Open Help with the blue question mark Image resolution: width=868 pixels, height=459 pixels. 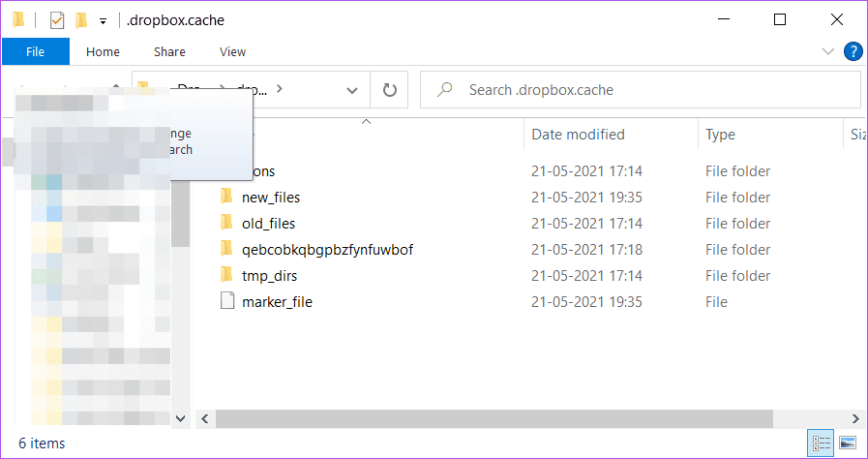[853, 51]
